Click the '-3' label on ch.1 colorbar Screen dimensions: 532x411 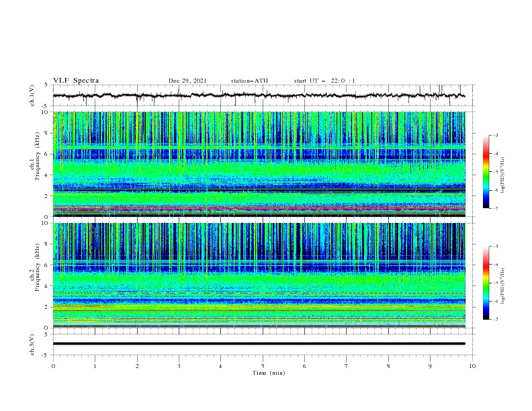pos(496,135)
